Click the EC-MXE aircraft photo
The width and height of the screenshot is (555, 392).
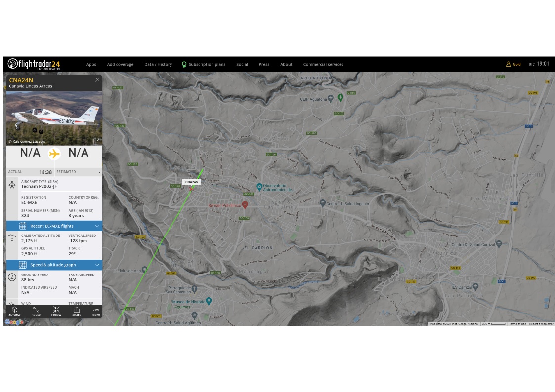pos(54,118)
